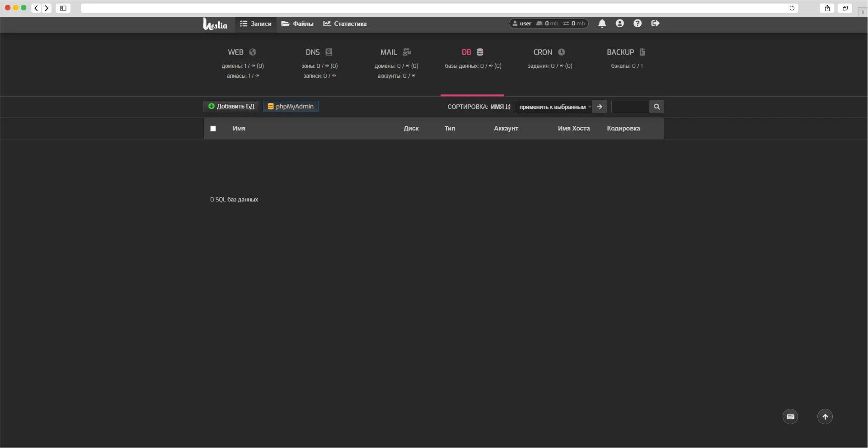The image size is (868, 448).
Task: Click the Hestia logo
Action: coord(215,24)
